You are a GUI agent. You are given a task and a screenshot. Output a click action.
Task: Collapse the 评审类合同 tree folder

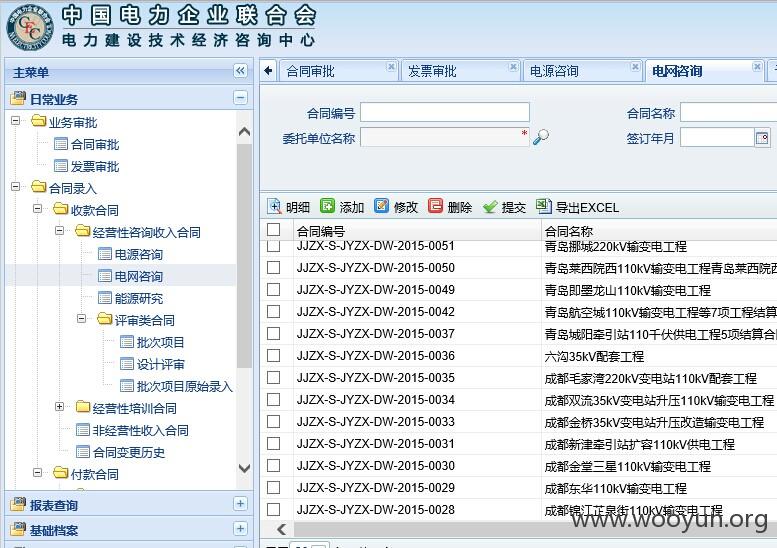click(82, 319)
